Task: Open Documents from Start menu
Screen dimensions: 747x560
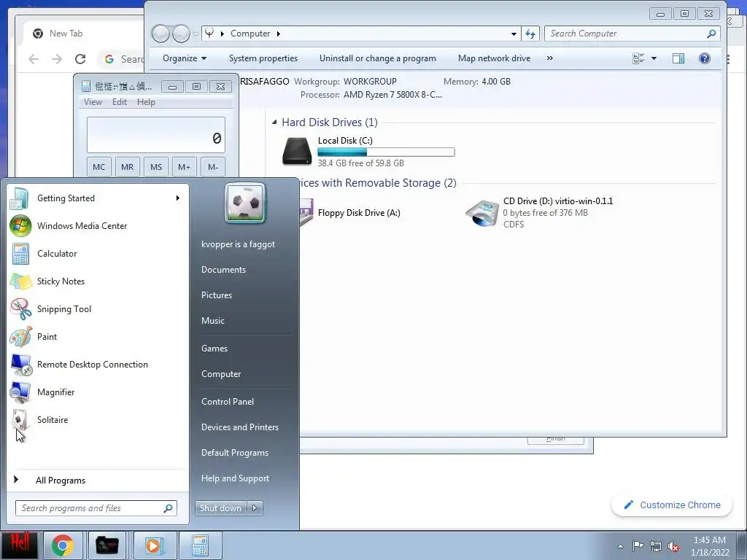Action: [x=223, y=270]
